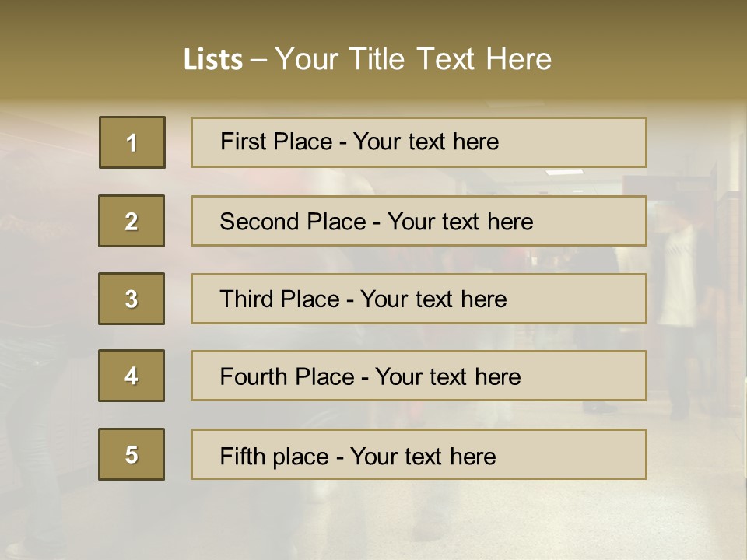Click the word 'Fourth' in the list

click(254, 376)
